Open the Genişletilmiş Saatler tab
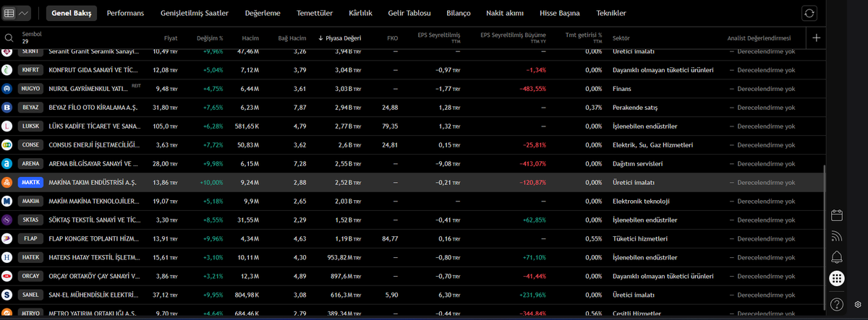 pyautogui.click(x=194, y=13)
